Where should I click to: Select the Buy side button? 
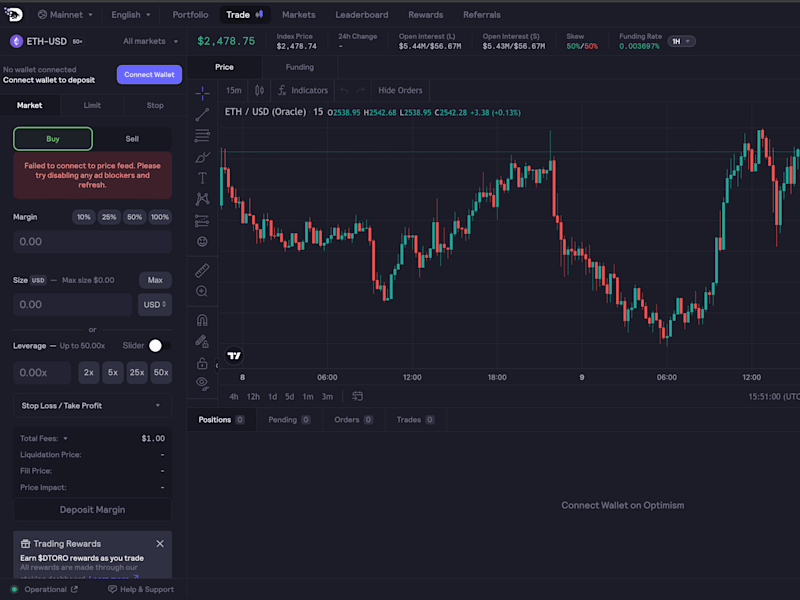click(53, 139)
